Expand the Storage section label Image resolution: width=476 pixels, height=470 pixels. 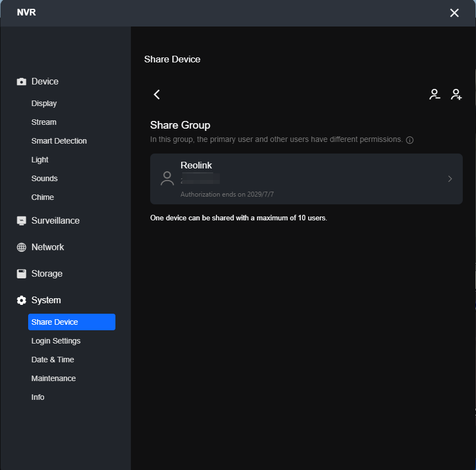[47, 273]
